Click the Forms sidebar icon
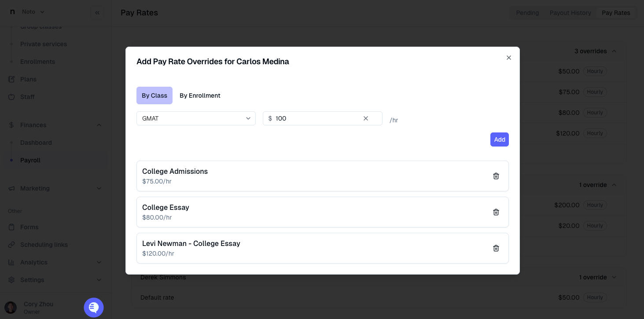 point(12,227)
